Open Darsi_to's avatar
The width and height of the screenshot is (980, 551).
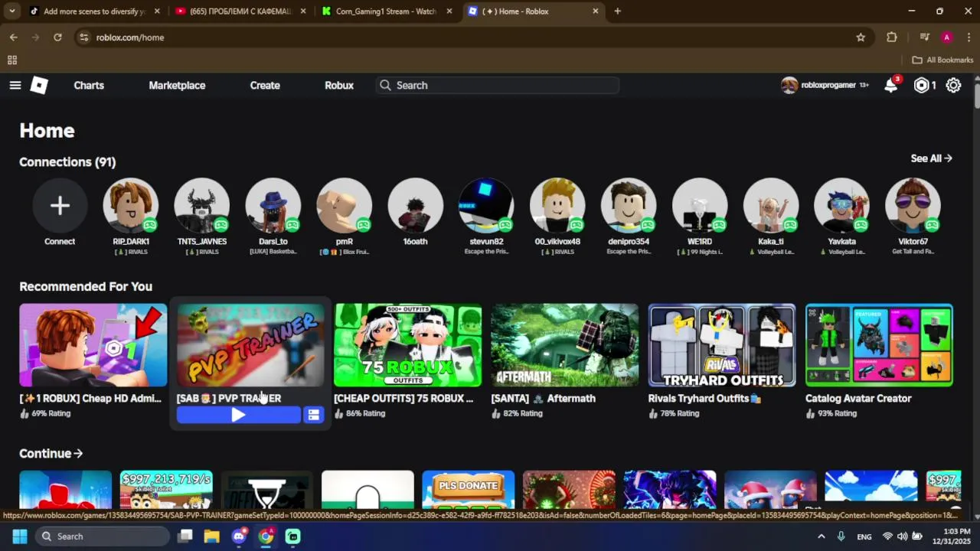point(273,205)
